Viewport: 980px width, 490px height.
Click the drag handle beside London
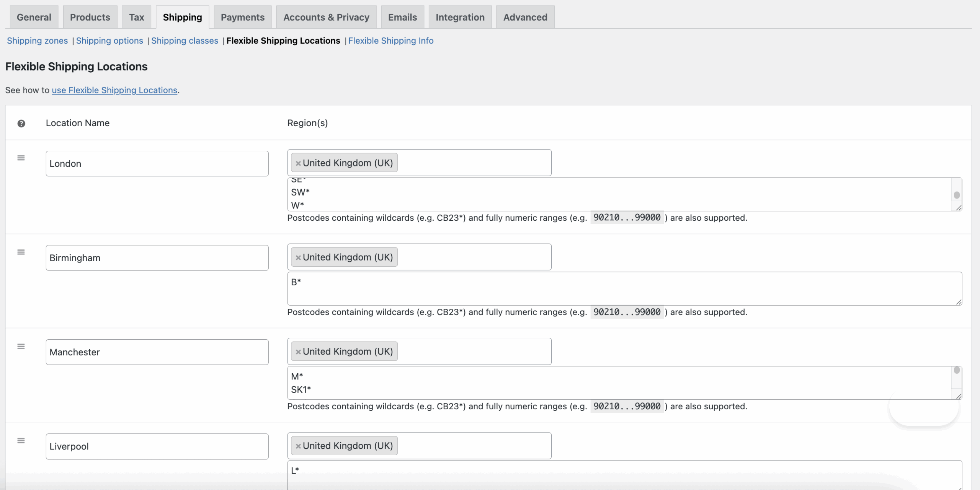click(x=21, y=157)
